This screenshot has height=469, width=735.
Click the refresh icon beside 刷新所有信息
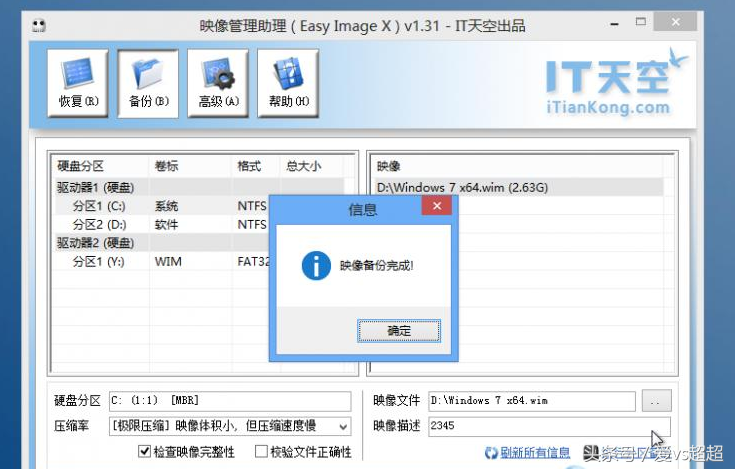pos(491,453)
